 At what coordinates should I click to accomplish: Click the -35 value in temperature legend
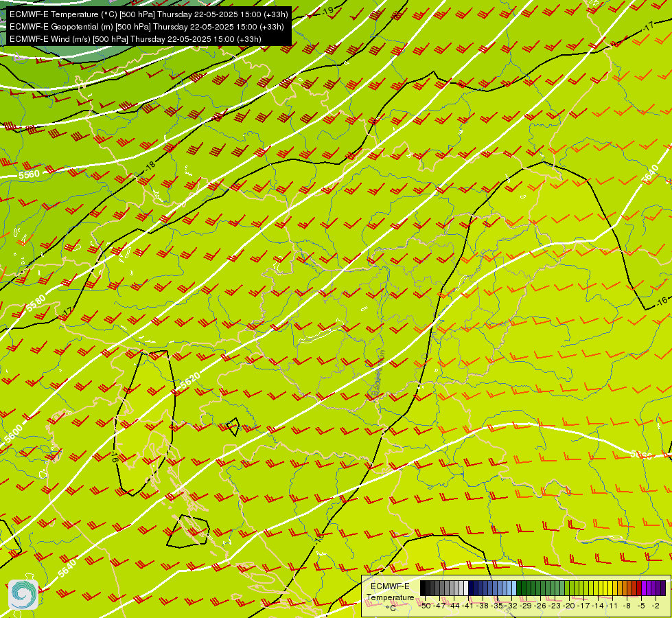[x=497, y=606]
